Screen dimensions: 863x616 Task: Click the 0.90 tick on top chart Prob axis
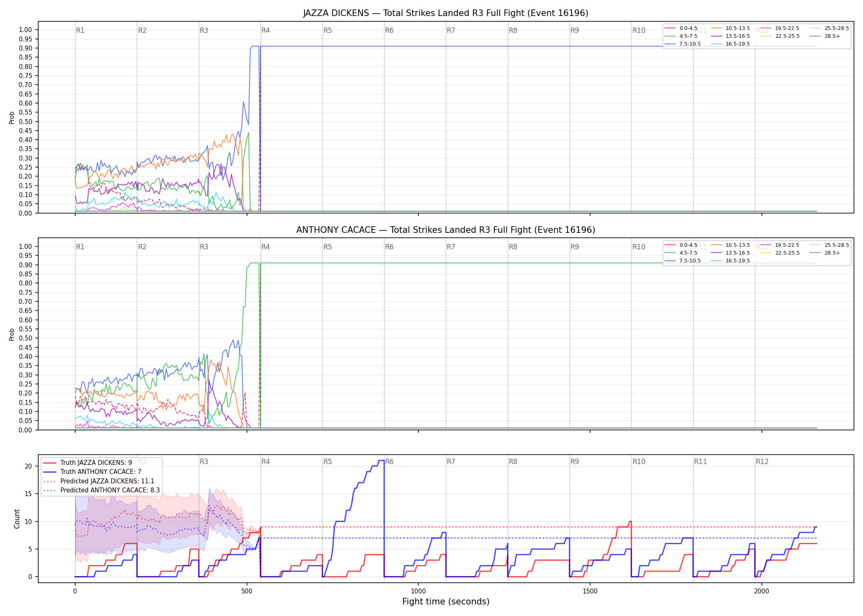click(x=25, y=48)
